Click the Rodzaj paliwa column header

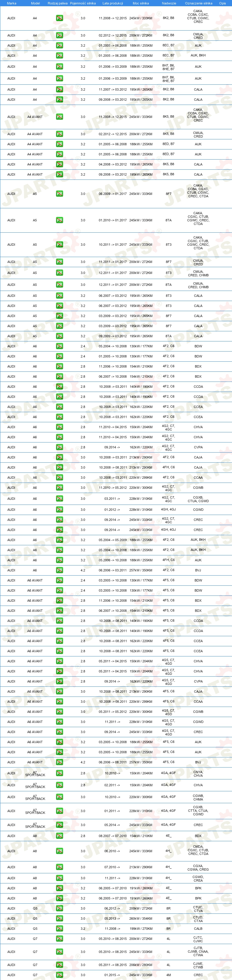(x=58, y=3)
